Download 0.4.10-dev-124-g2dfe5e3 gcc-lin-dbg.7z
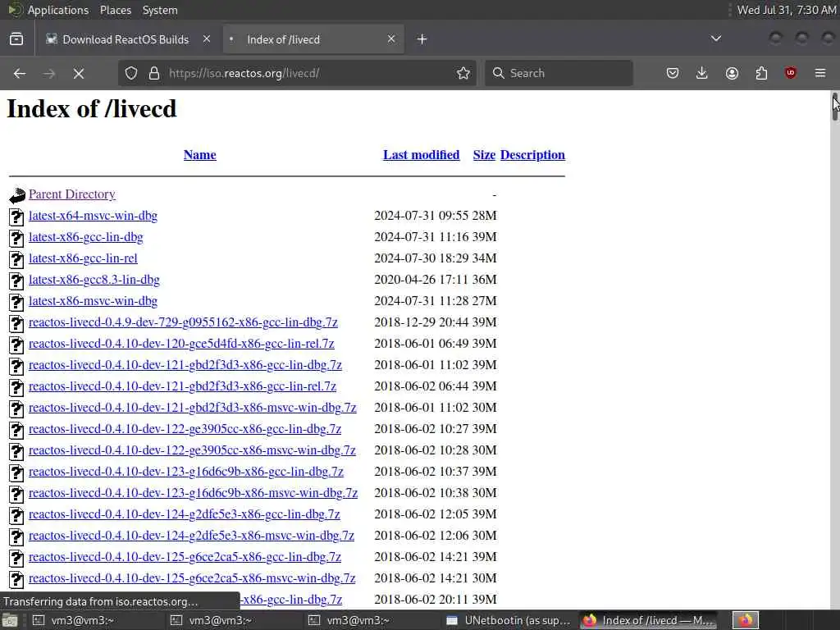Viewport: 840px width, 630px height. (185, 515)
